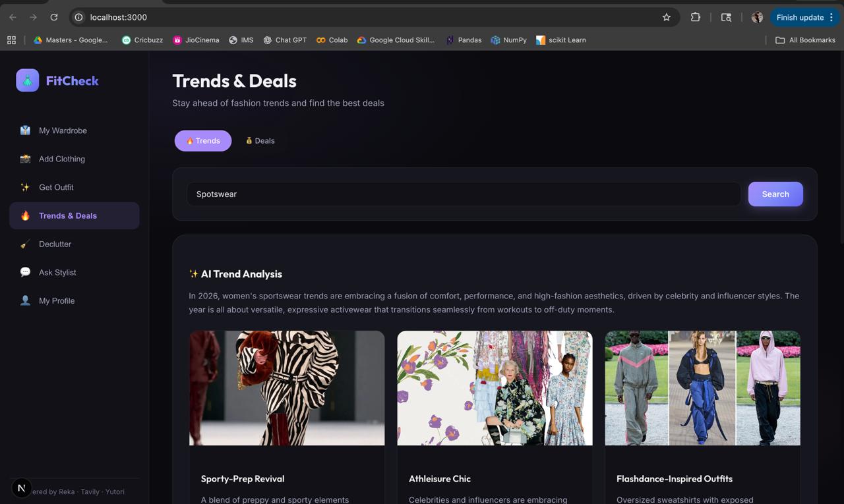Open the Get Outfit page
This screenshot has width=844, height=504.
pyautogui.click(x=75, y=187)
